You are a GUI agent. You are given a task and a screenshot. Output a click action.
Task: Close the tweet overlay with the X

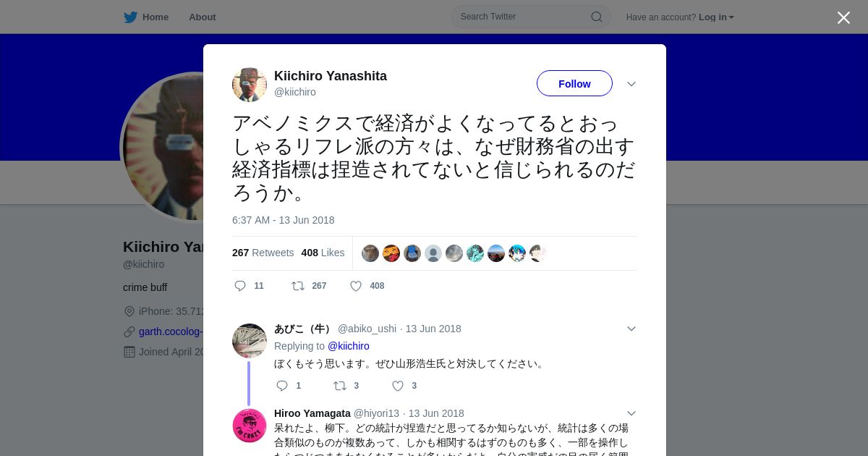[x=843, y=17]
